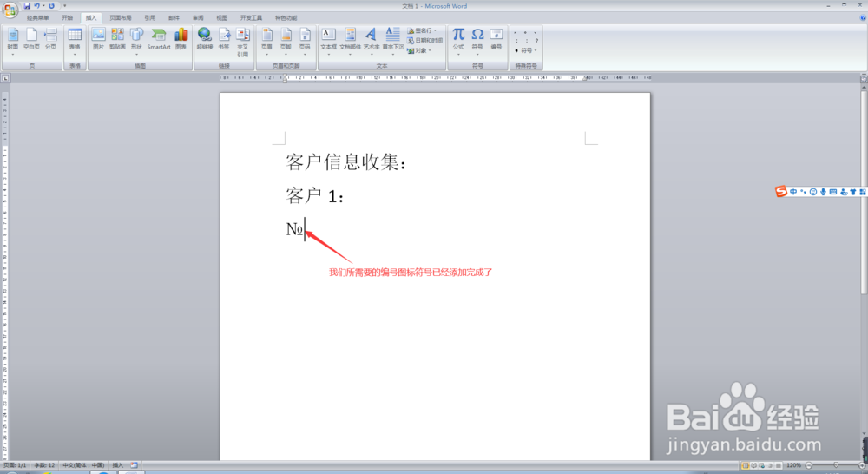Switch to the 视图 tab
868x474 pixels.
(x=221, y=17)
